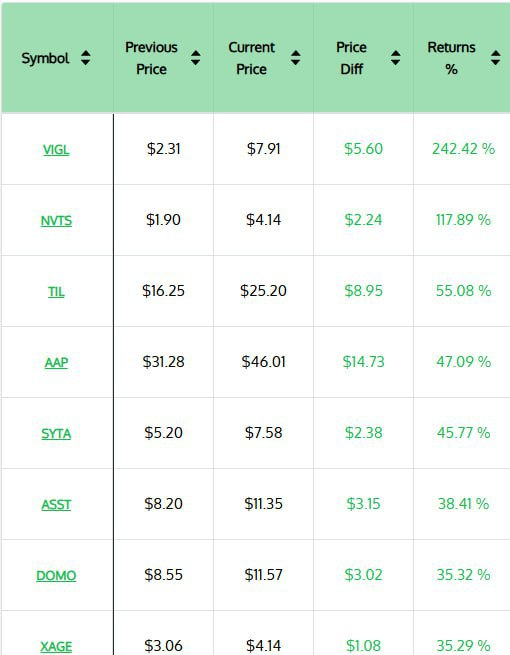
Task: Sort by Previous Price arrows icon
Action: [x=195, y=58]
